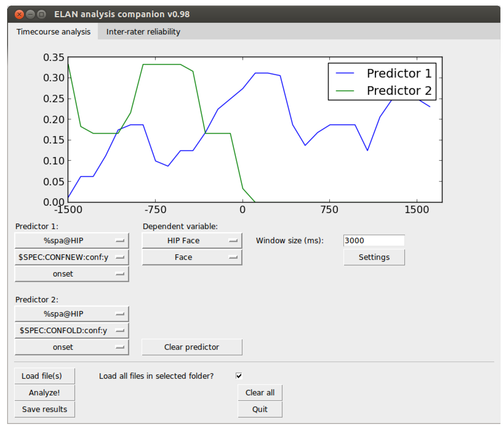Open Predictor 1 onset dropdown
This screenshot has width=504, height=427.
[72, 274]
